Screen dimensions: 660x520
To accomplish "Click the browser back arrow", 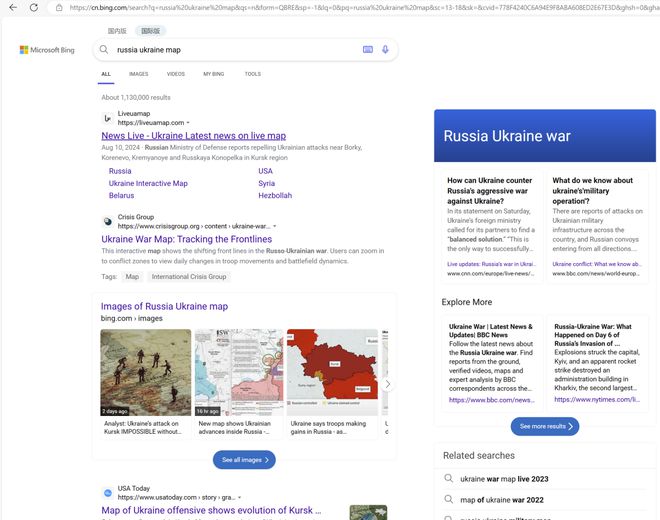I will (x=13, y=7).
